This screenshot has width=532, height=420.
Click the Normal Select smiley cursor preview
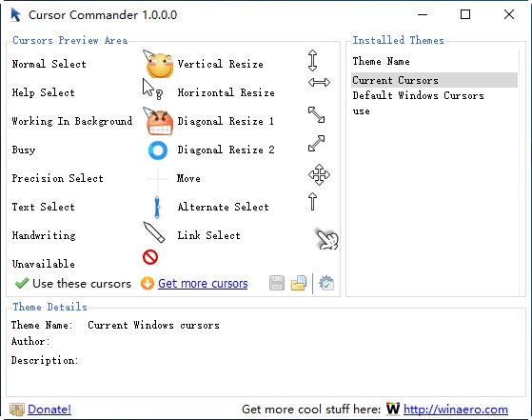pos(158,64)
